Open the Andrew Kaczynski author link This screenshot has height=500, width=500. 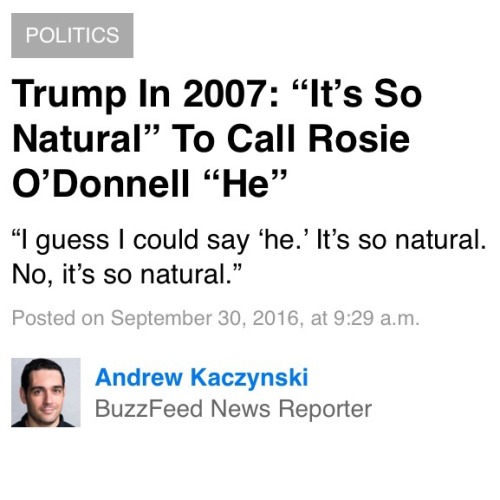click(202, 377)
